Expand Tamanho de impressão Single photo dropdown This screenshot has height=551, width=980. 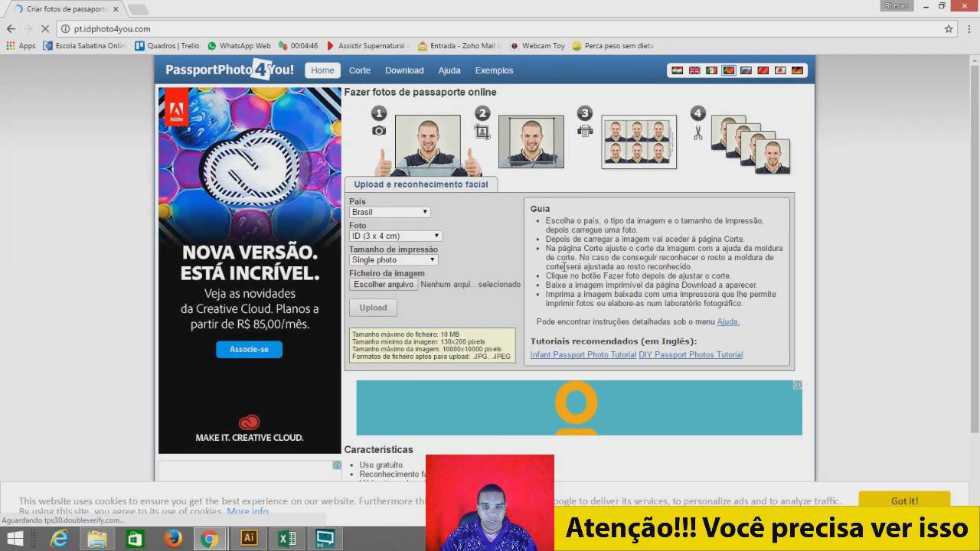(393, 259)
